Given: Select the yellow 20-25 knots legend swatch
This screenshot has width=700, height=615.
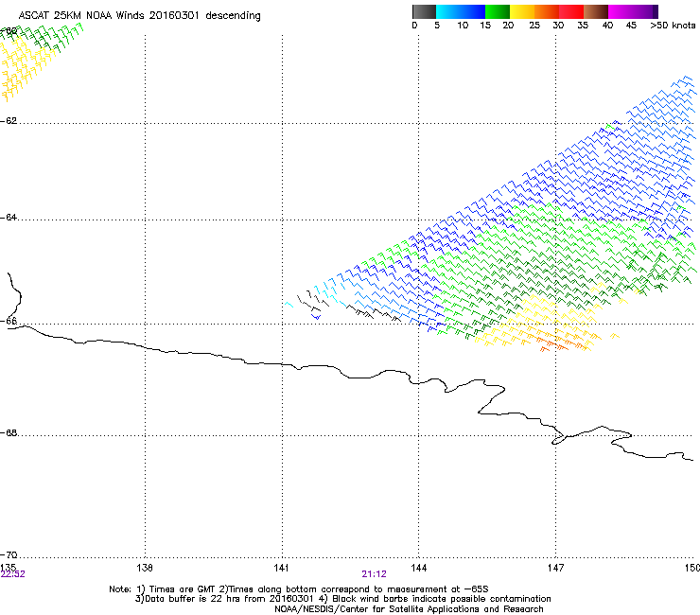Looking at the screenshot, I should (522, 11).
